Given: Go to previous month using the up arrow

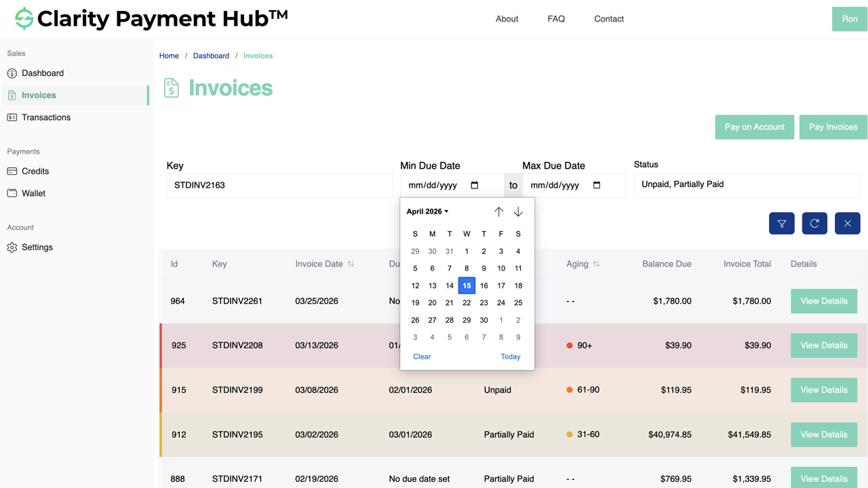Looking at the screenshot, I should (499, 211).
